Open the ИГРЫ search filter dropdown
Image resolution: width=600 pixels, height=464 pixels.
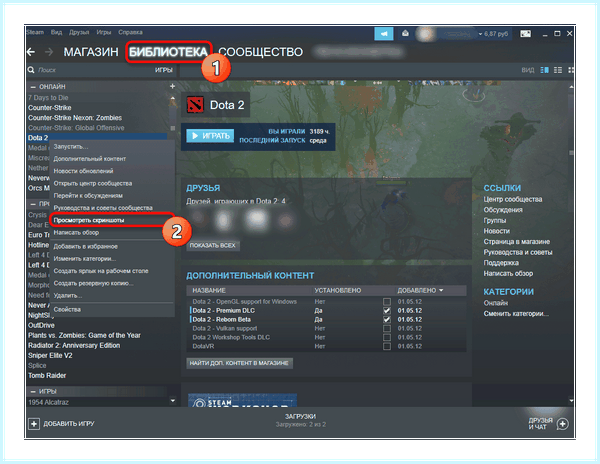(x=163, y=70)
